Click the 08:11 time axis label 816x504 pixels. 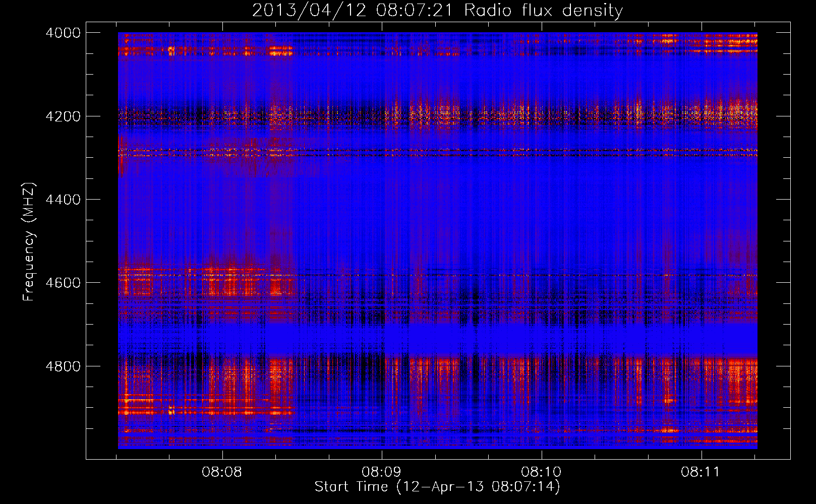click(x=701, y=472)
